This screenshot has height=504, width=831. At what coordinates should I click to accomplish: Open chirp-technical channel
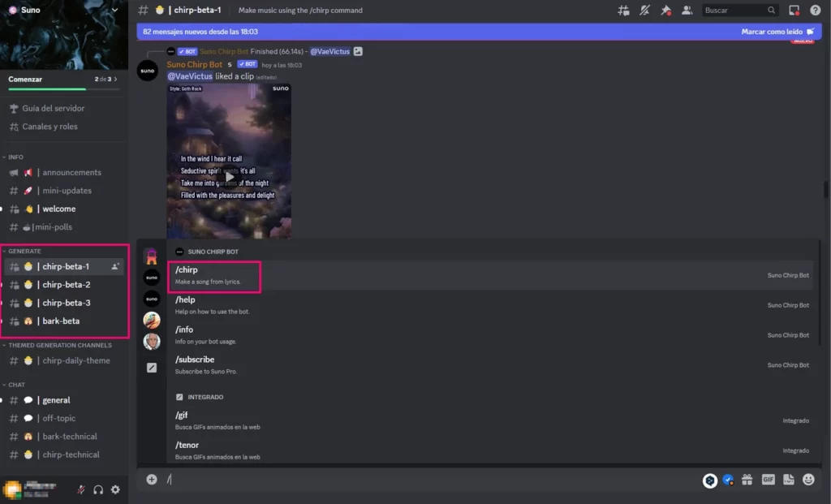(63, 454)
